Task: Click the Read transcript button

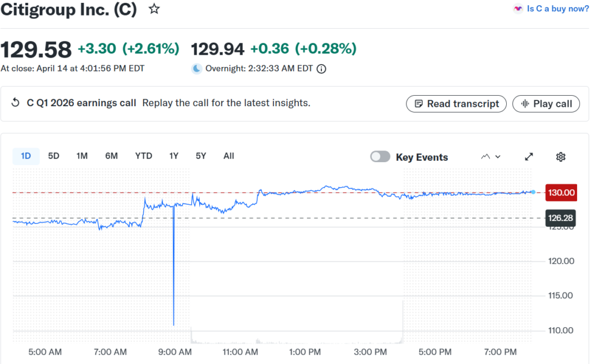Action: [x=457, y=104]
